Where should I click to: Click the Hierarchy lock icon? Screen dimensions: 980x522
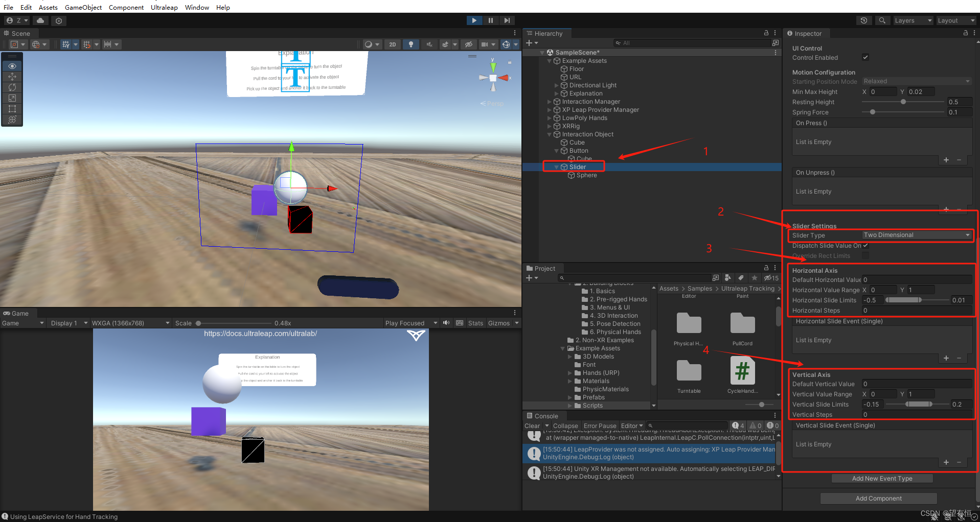tap(766, 33)
